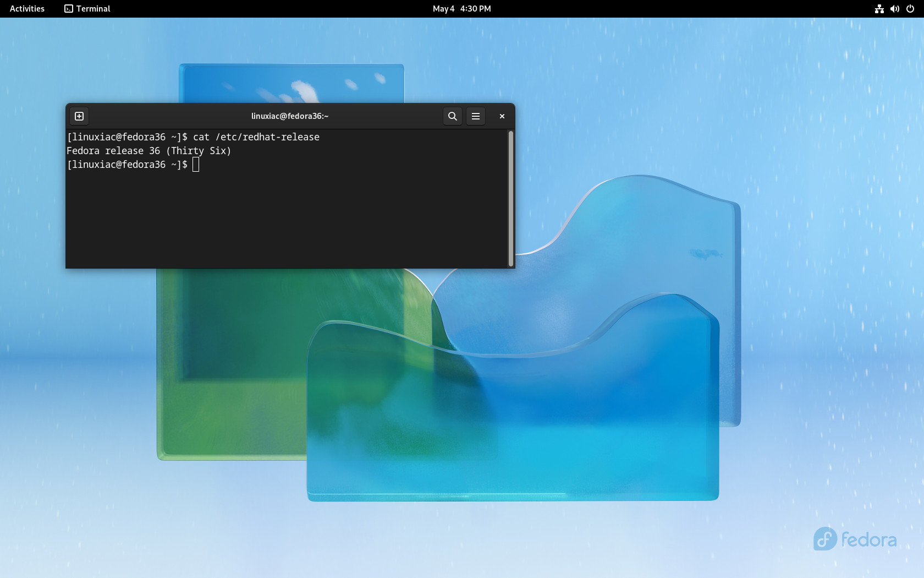Open the Terminal app menu in top bar

point(87,9)
